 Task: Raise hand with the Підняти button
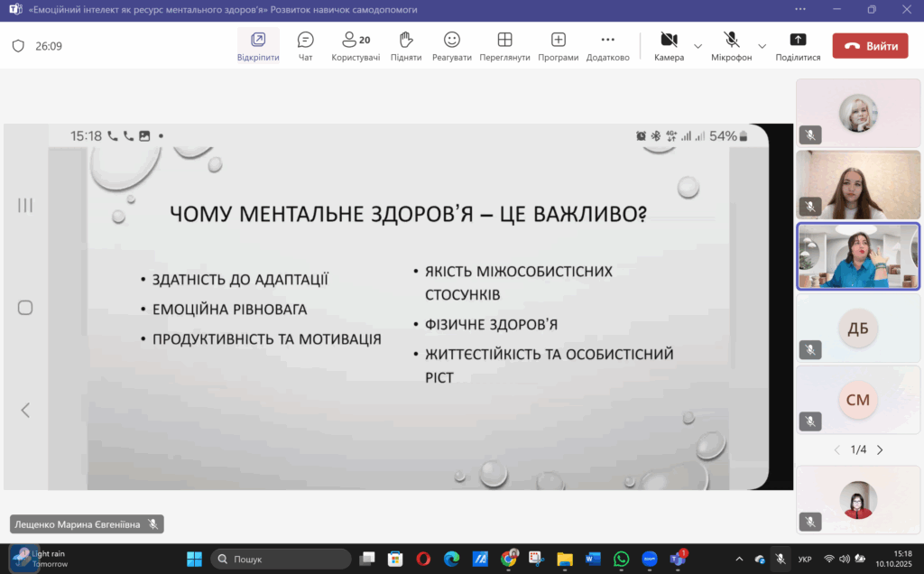[x=406, y=46]
